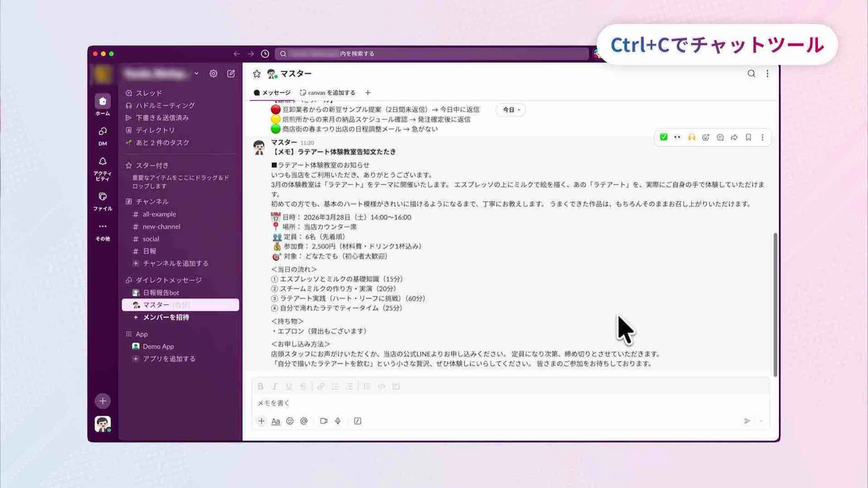Switch to the メッセージ tab

click(x=272, y=93)
